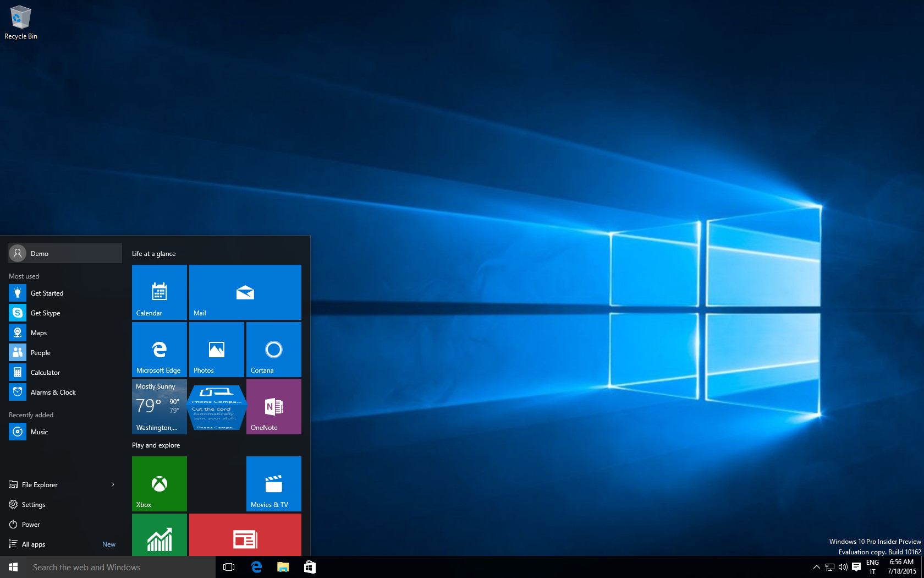The image size is (924, 578).
Task: Open the volume control in system tray
Action: click(843, 567)
